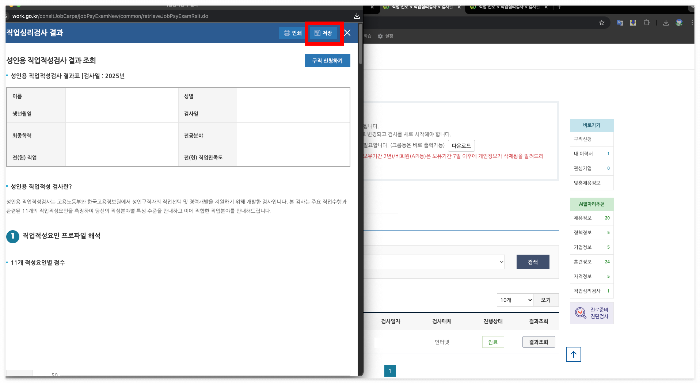Click the download icon in the popup address bar
Image resolution: width=700 pixels, height=383 pixels.
[x=357, y=16]
